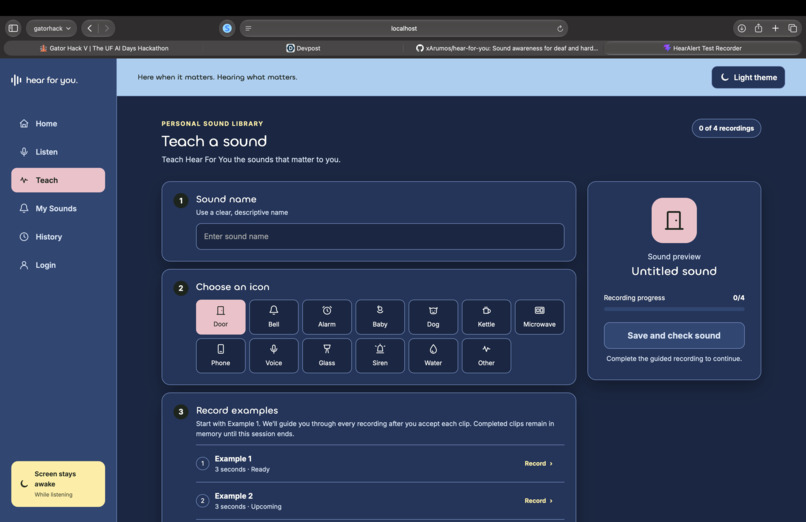Switch to xArumos/hear-for-you GitHub tab
This screenshot has width=806, height=522.
(506, 48)
